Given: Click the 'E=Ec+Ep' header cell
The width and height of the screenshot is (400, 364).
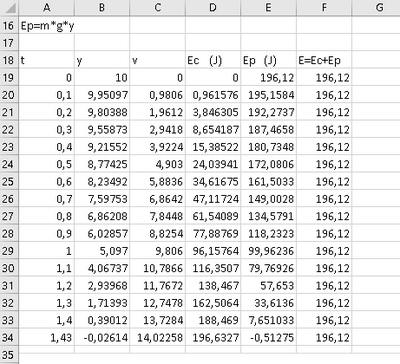Looking at the screenshot, I should [324, 60].
